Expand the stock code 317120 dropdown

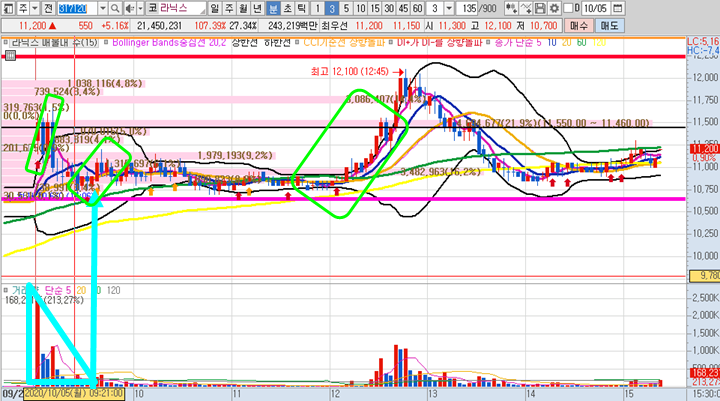[x=103, y=8]
